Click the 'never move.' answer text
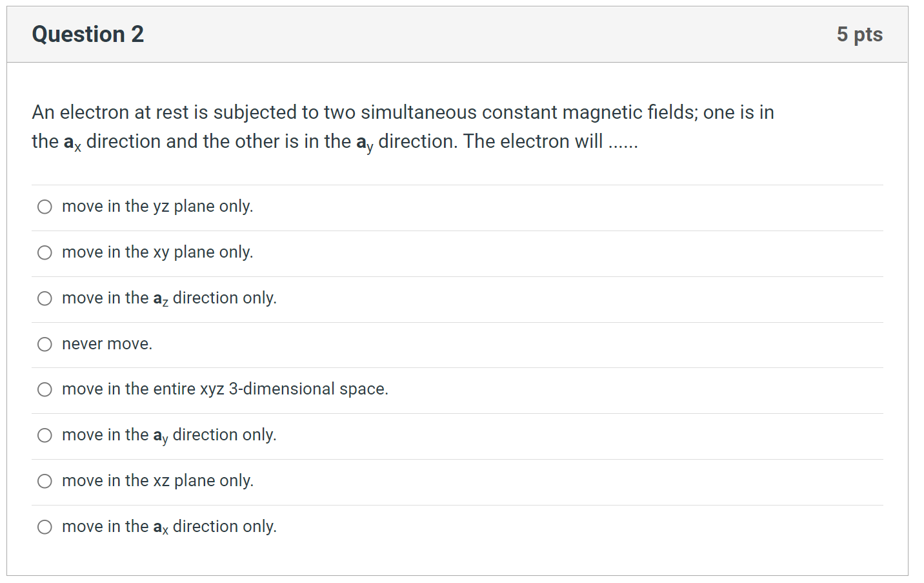 click(107, 344)
